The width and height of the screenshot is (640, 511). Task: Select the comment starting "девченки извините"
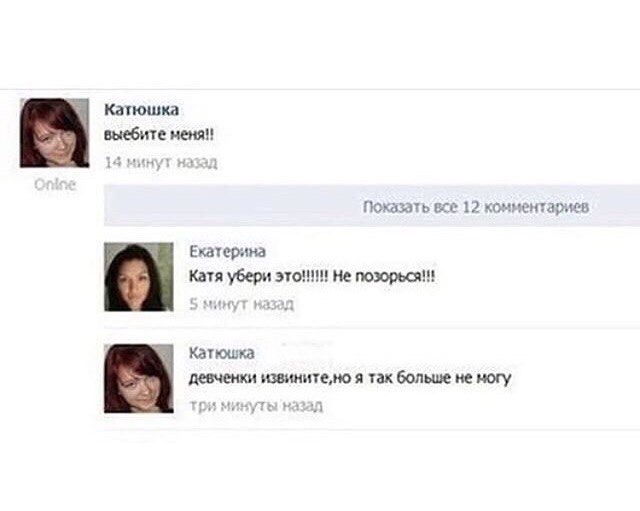click(350, 378)
